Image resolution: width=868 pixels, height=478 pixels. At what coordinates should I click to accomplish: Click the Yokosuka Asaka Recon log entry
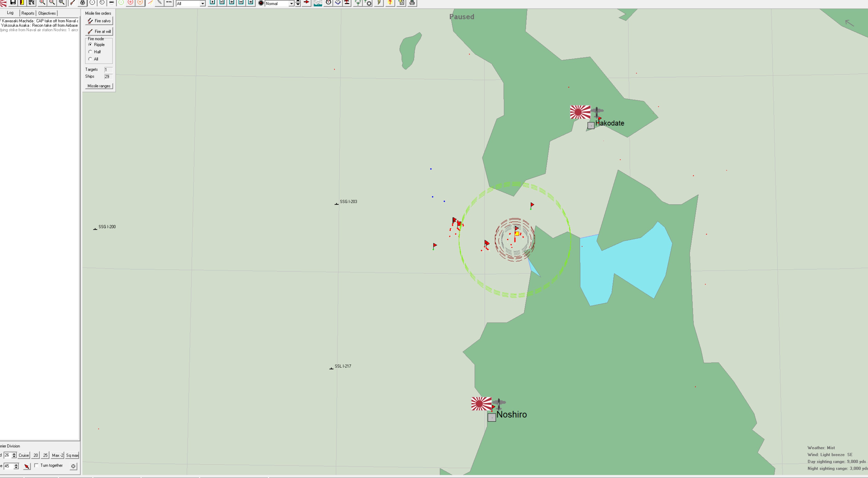pyautogui.click(x=39, y=25)
